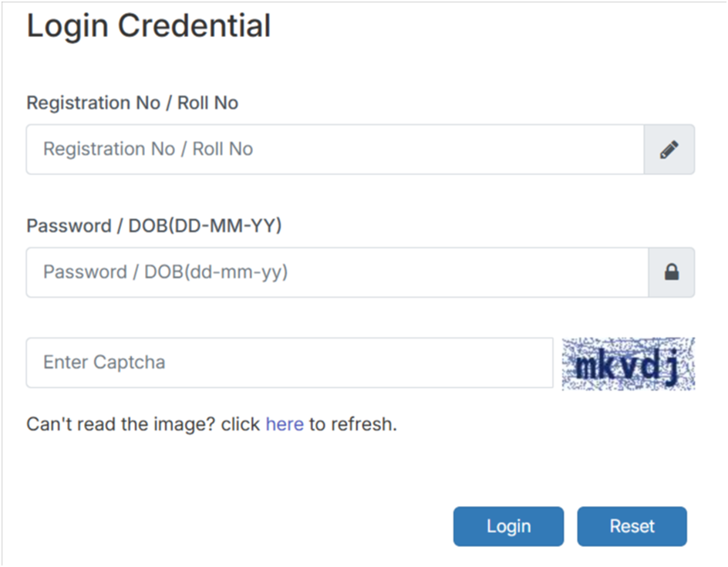Click the lock icon beside Password field
The width and height of the screenshot is (728, 567).
671,272
